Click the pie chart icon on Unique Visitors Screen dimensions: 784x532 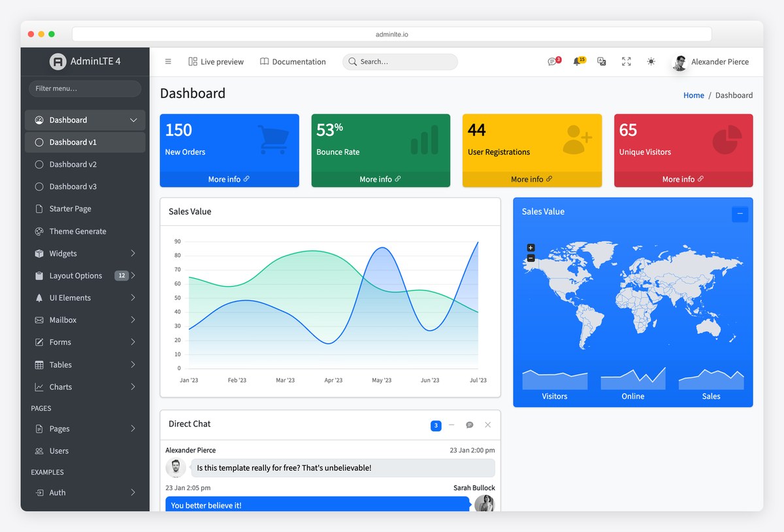(727, 140)
